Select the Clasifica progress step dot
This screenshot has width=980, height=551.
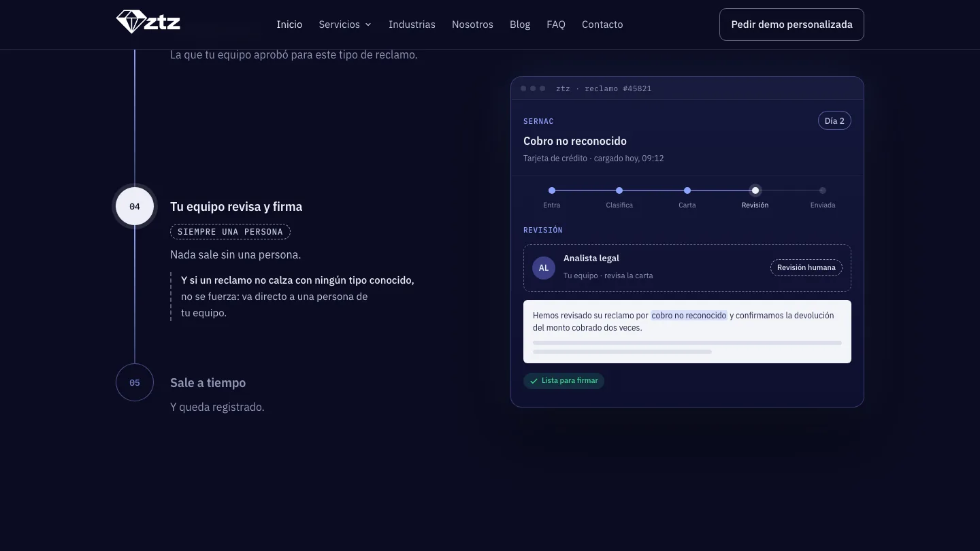619,190
